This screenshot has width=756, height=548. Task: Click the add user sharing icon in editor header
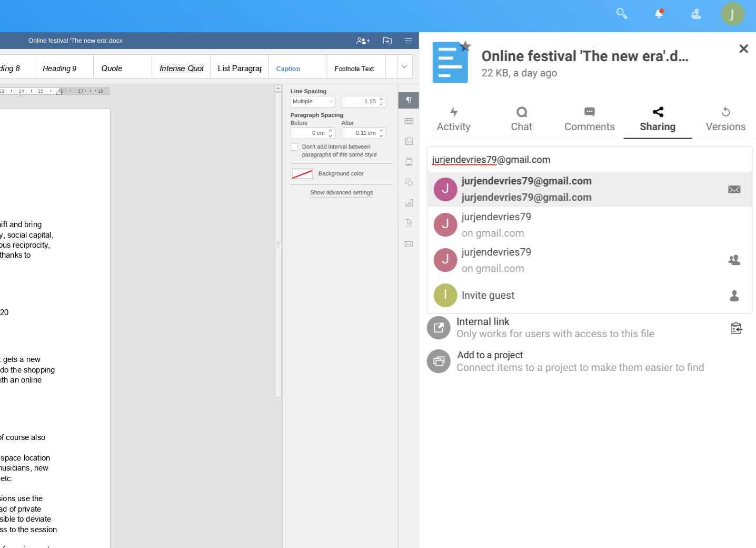click(x=363, y=41)
